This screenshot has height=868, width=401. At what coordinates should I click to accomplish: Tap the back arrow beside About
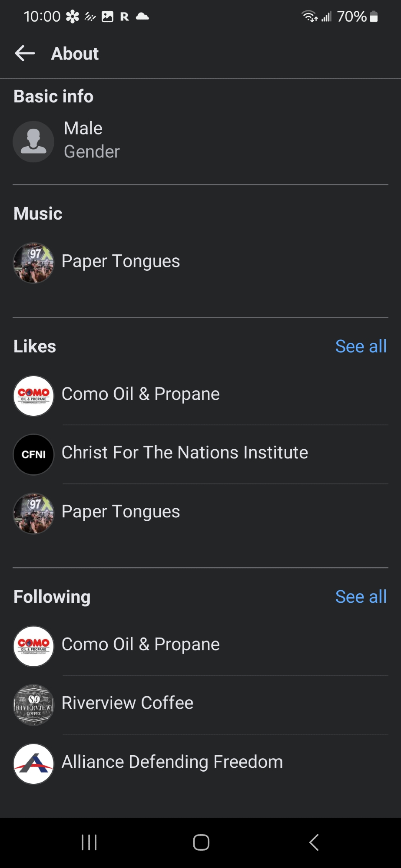point(25,53)
